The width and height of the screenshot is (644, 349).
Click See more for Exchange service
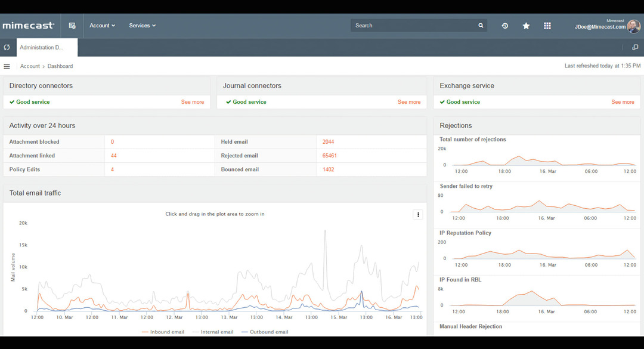click(x=623, y=102)
